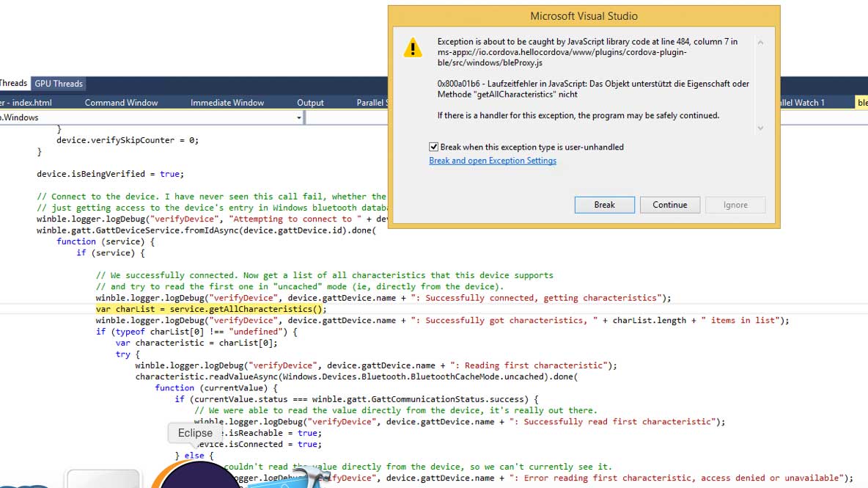Click the dialog message scroll down arrow
The width and height of the screenshot is (868, 488).
[x=761, y=128]
